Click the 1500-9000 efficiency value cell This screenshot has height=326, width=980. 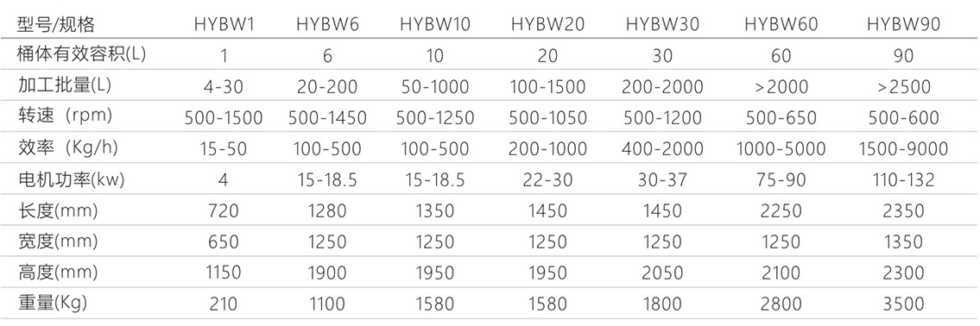[x=903, y=149]
